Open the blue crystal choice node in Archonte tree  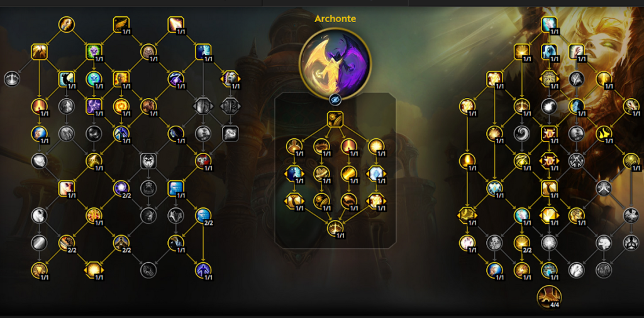point(376,173)
